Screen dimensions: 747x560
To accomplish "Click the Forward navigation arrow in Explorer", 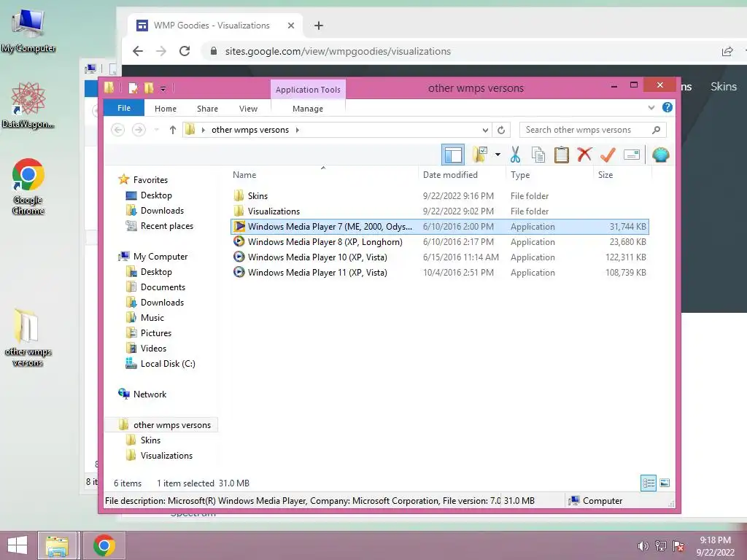I will point(139,130).
